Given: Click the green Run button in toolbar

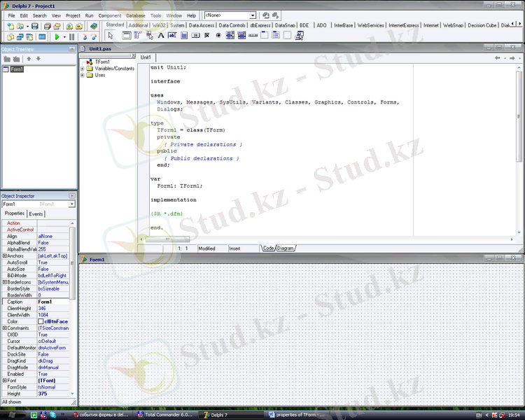Looking at the screenshot, I should pyautogui.click(x=56, y=36).
